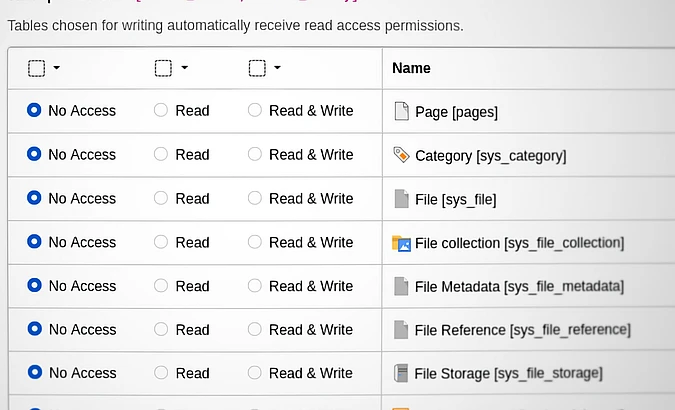Click the Page [pages] document icon
Viewport: 675px width, 410px height.
(401, 111)
